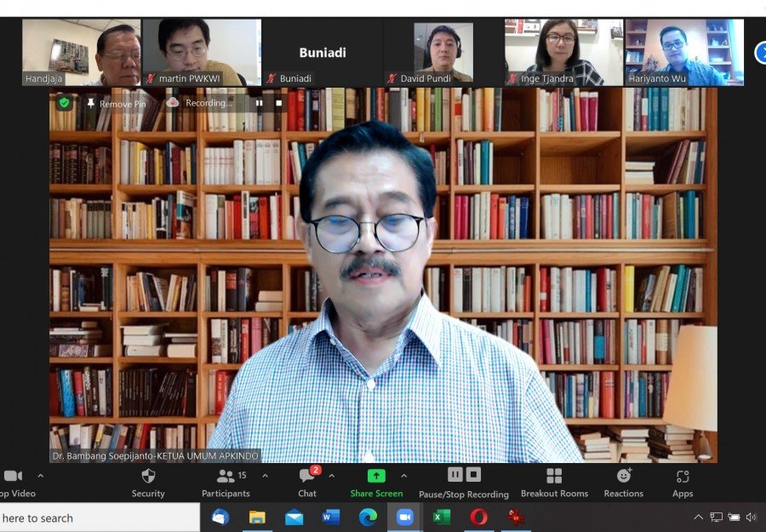Expand arrow next to Chat
766x532 pixels.
point(332,476)
